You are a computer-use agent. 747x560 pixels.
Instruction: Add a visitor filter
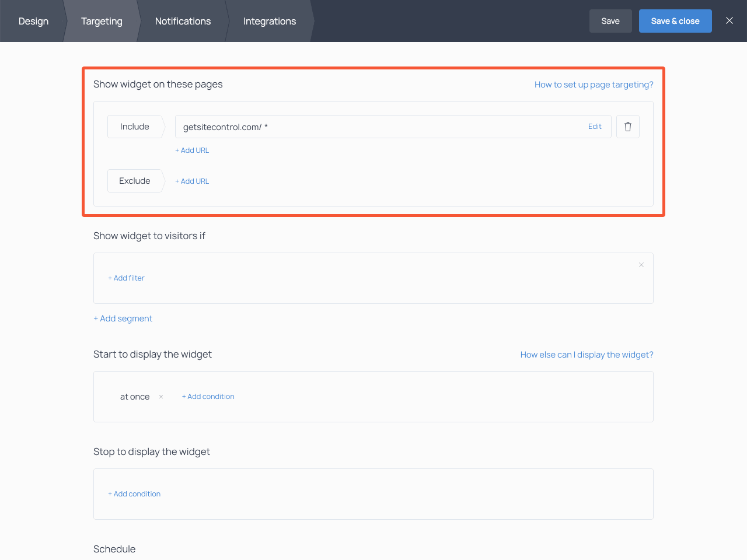(126, 278)
